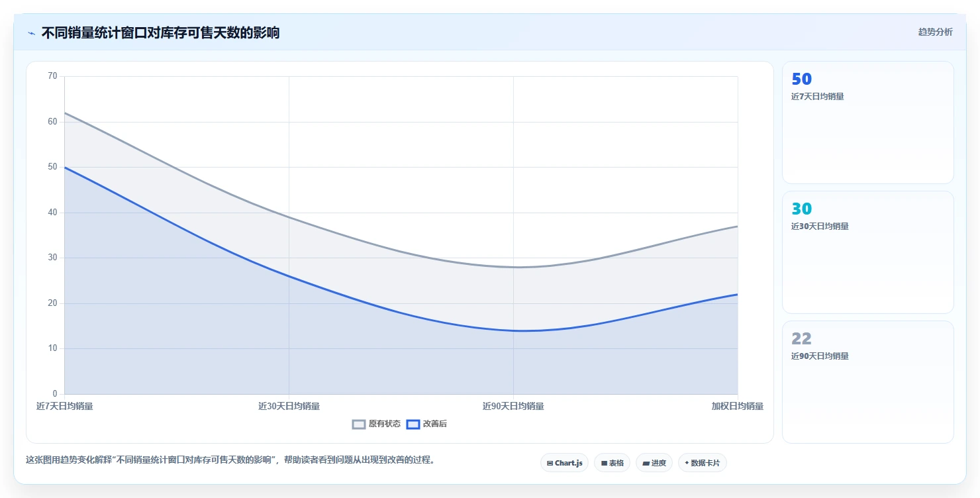Click the 近7天日均销量 x-axis label

[64, 406]
